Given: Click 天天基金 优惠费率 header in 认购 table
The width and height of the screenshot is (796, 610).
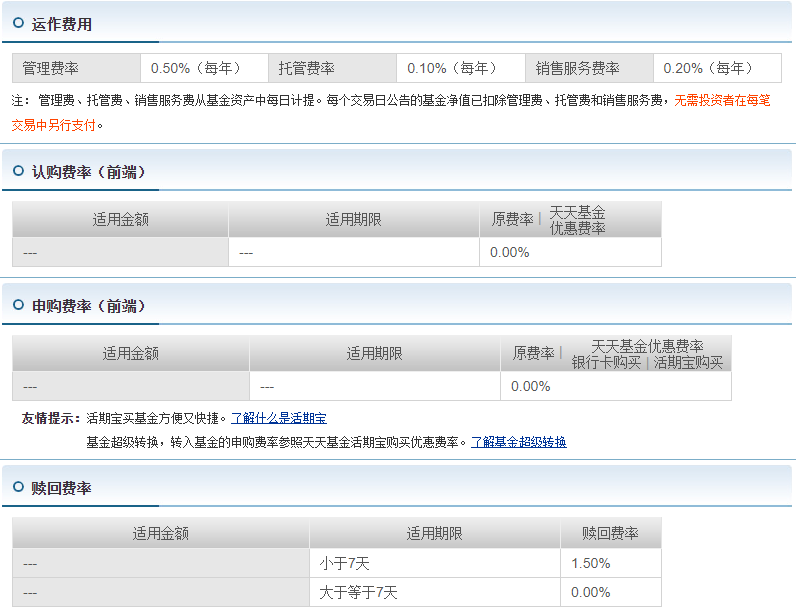Looking at the screenshot, I should 577,220.
